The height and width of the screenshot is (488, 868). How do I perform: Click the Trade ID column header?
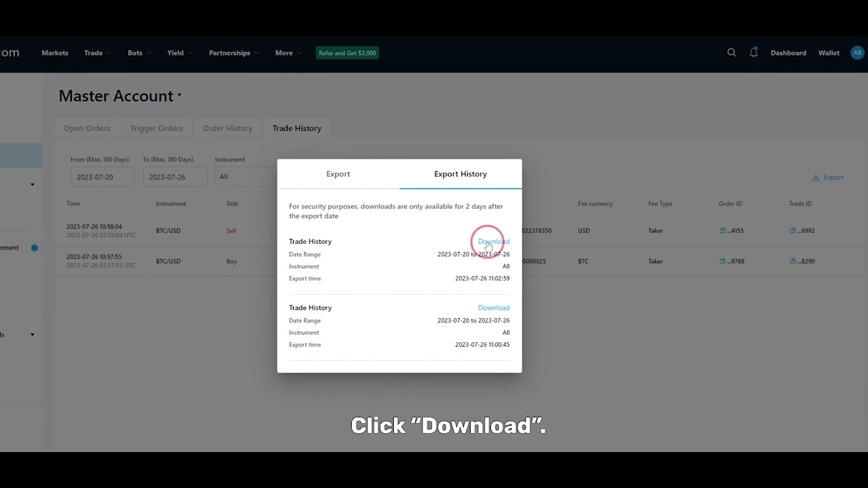pos(800,203)
